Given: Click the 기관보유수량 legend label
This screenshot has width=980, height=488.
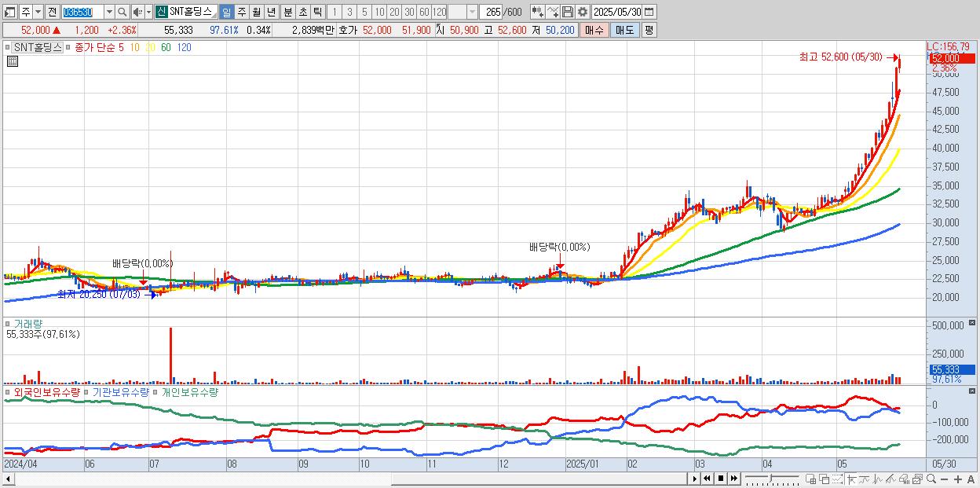Looking at the screenshot, I should tap(121, 391).
